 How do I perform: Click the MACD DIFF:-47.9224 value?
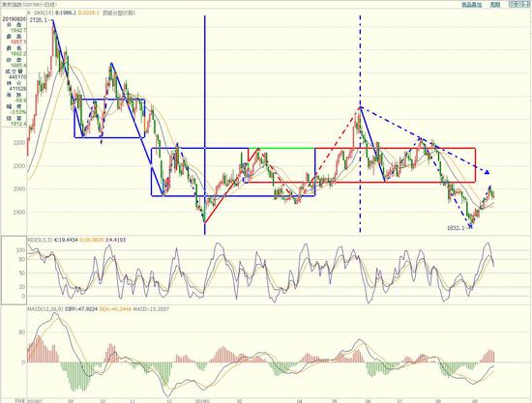(x=81, y=309)
